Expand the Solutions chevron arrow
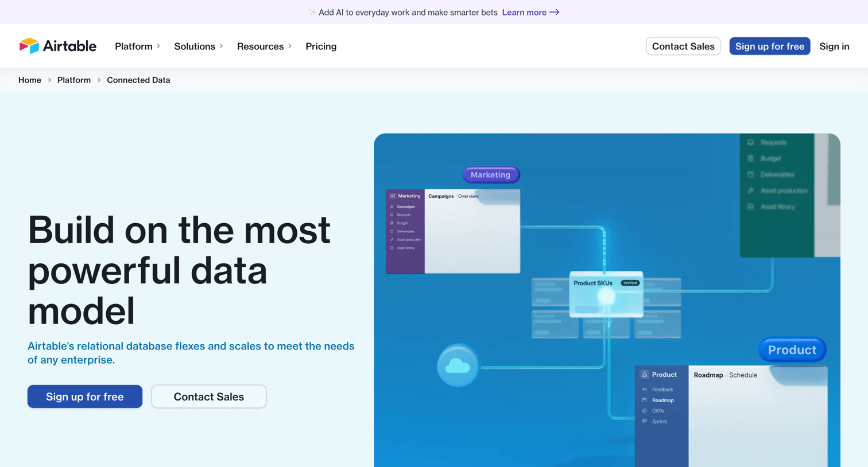 click(x=221, y=46)
